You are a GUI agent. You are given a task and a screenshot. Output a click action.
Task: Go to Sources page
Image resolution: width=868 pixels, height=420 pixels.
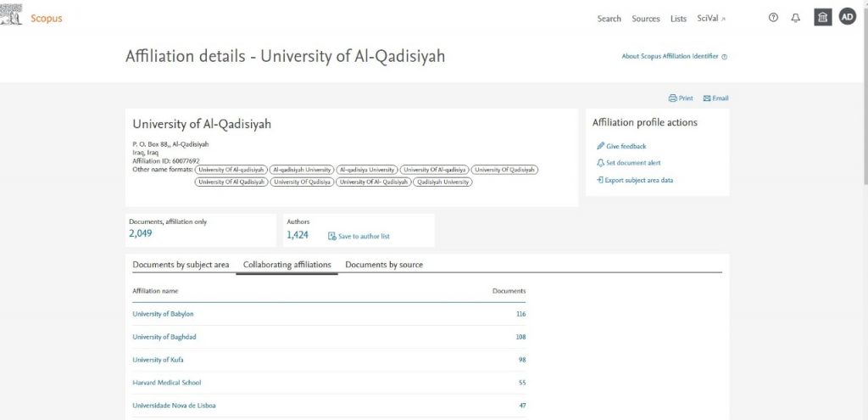[646, 19]
